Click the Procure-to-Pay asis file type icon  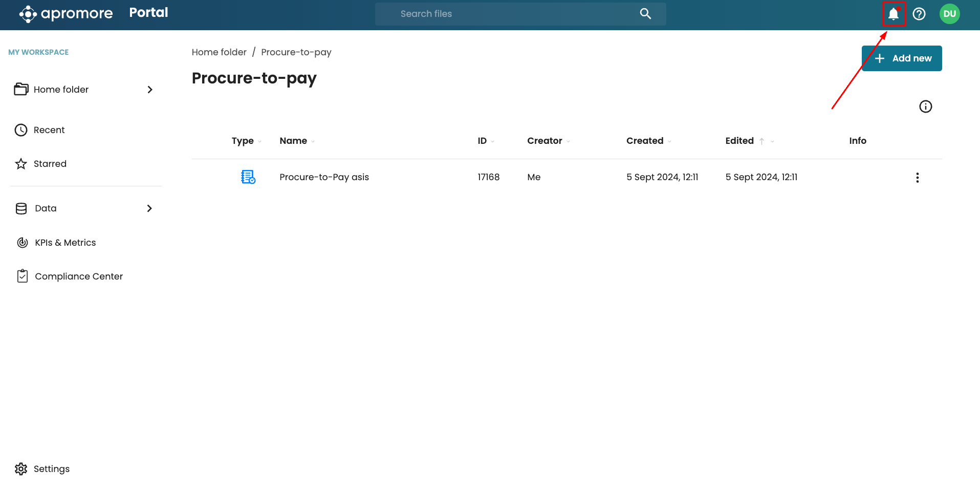pyautogui.click(x=248, y=177)
